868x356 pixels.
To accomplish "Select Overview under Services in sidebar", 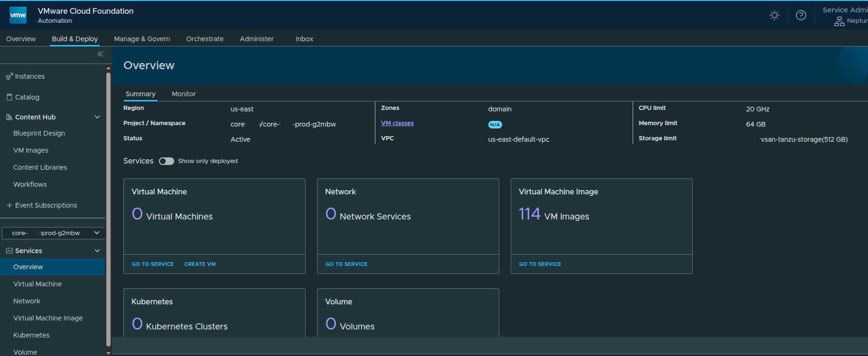I will click(x=52, y=267).
